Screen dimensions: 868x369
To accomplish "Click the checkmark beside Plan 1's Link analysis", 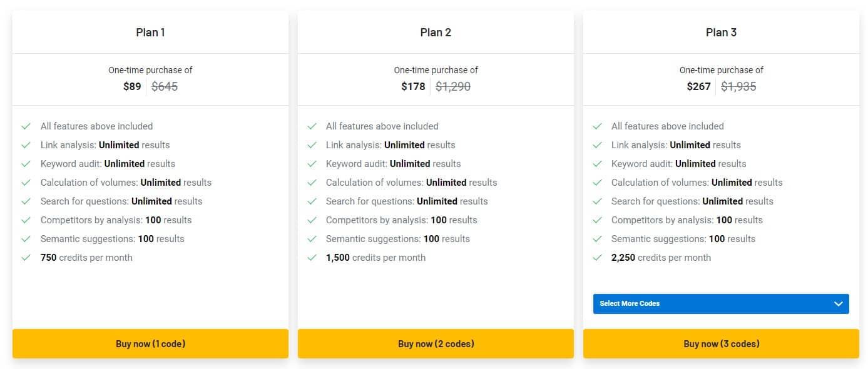I will [27, 144].
